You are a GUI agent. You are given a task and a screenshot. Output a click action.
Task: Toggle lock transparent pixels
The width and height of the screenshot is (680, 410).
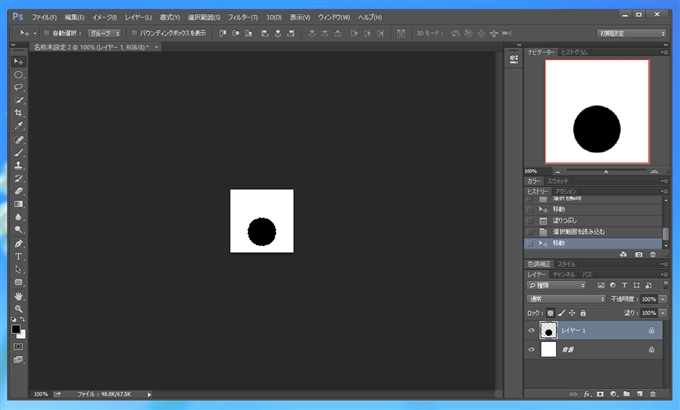click(550, 313)
